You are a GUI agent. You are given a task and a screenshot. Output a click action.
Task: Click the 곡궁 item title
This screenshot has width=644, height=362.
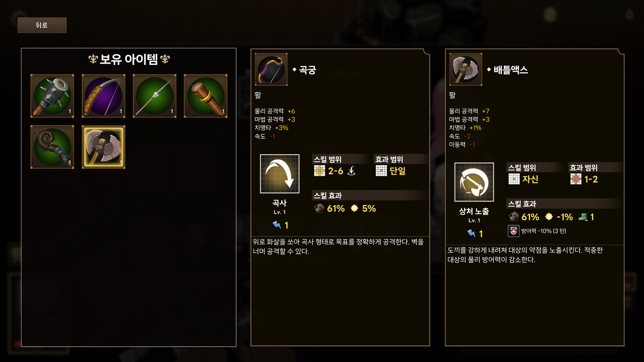(308, 70)
